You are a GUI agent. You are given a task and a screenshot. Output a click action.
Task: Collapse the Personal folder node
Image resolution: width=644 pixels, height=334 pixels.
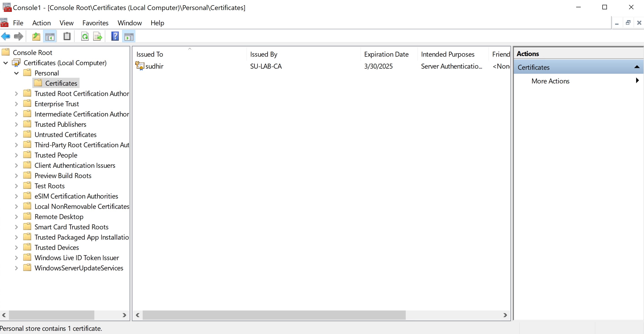click(17, 73)
